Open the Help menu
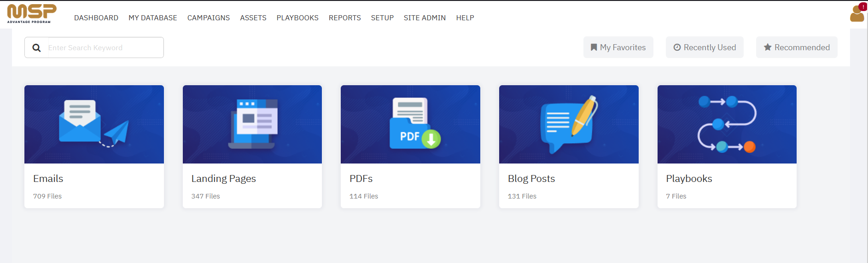Viewport: 868px width, 263px height. (x=465, y=18)
